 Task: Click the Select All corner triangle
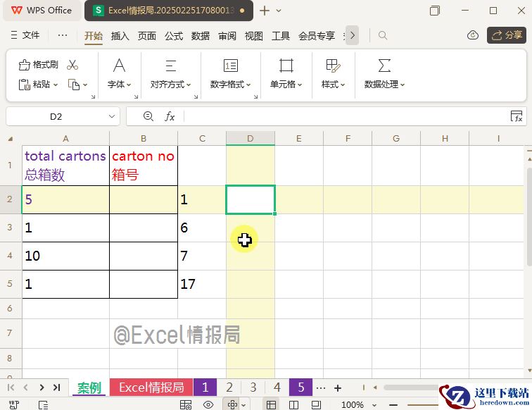coord(11,139)
